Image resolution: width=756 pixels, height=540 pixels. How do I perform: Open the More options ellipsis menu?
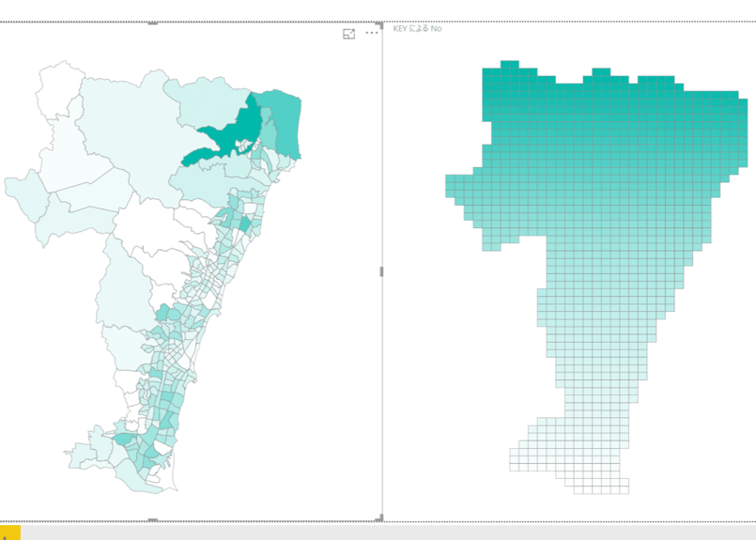click(372, 33)
